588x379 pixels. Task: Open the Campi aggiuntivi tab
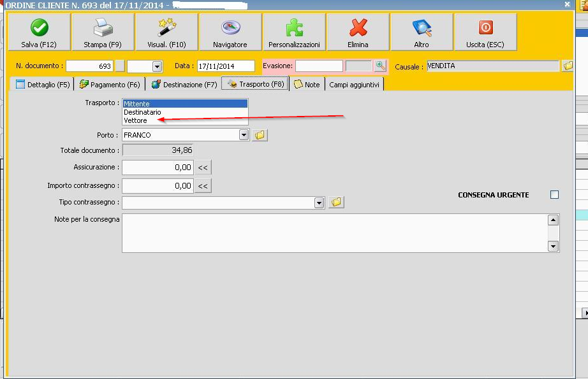[x=355, y=84]
